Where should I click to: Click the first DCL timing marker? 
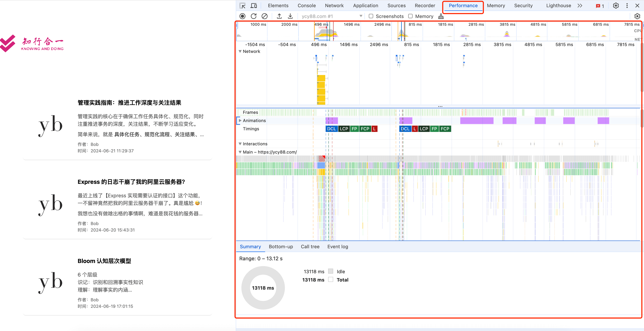[332, 129]
